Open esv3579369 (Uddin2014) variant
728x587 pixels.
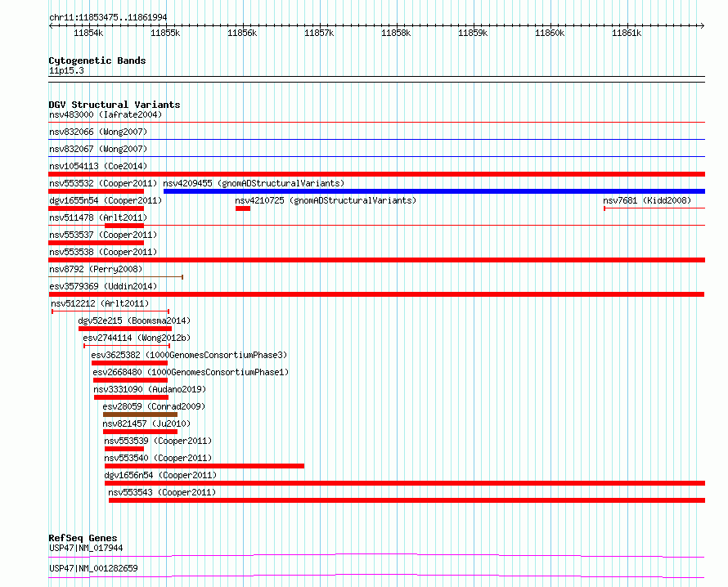coord(103,287)
